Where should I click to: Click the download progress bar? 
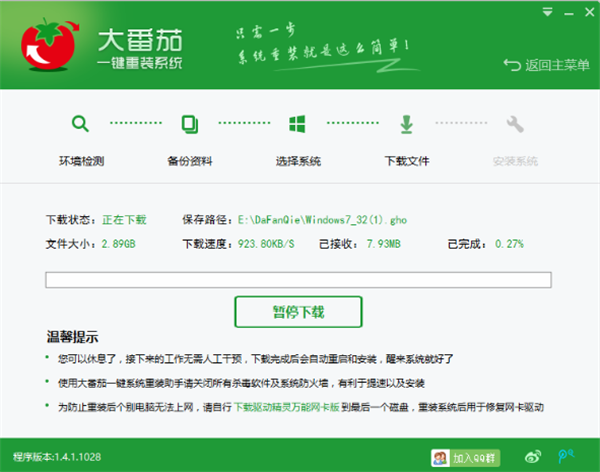click(x=298, y=280)
